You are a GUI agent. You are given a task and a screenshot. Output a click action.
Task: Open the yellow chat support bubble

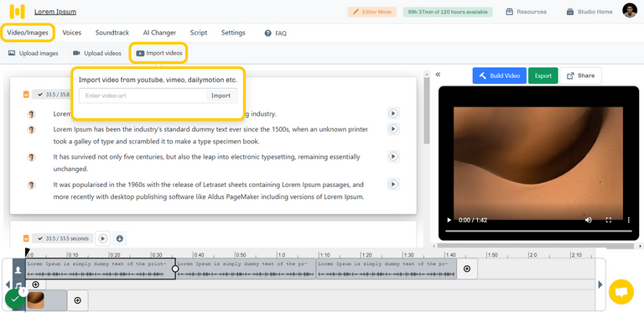coord(621,292)
